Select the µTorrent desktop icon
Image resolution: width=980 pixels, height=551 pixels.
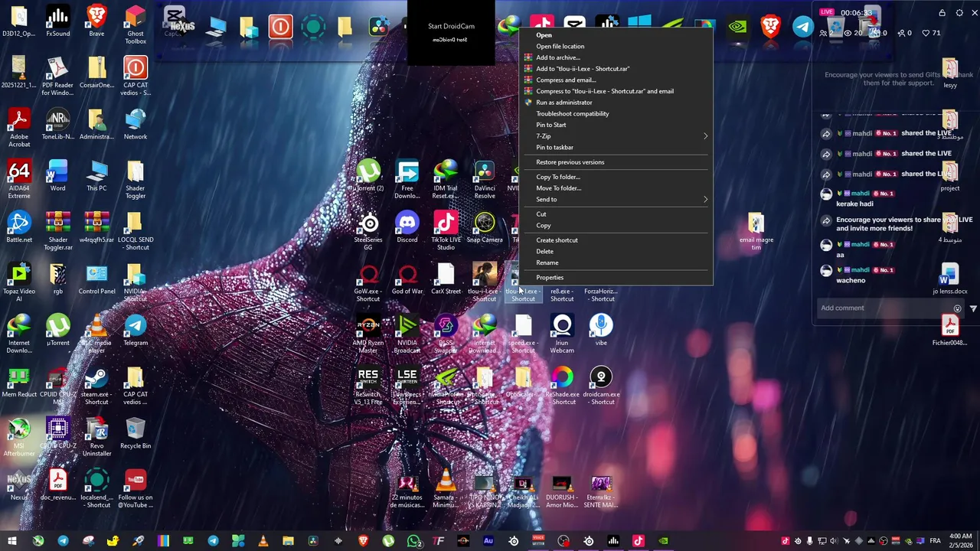click(x=57, y=329)
